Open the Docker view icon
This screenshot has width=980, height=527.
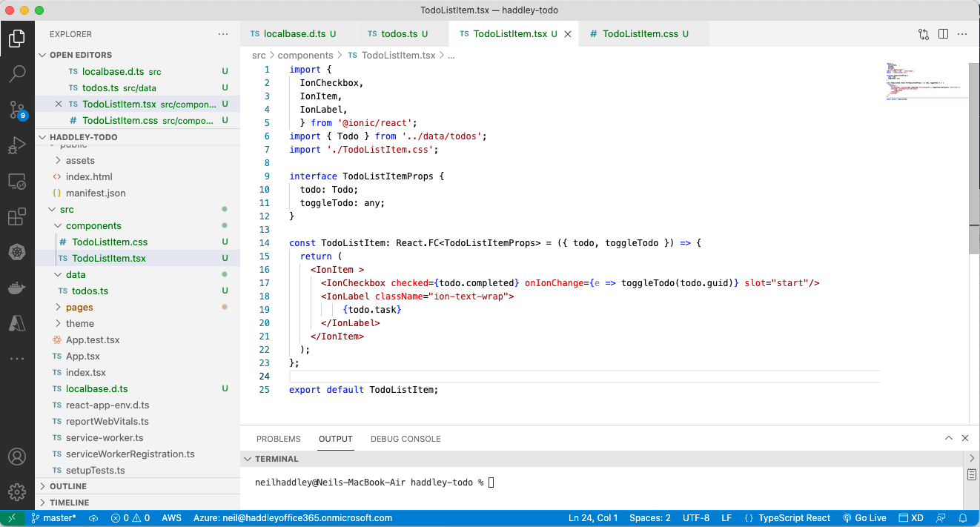click(x=17, y=288)
